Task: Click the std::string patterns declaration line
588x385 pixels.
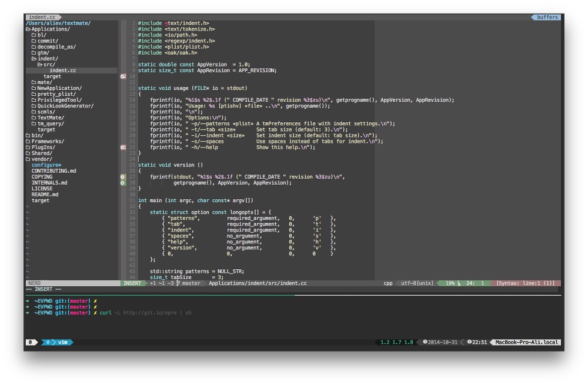Action: click(197, 272)
